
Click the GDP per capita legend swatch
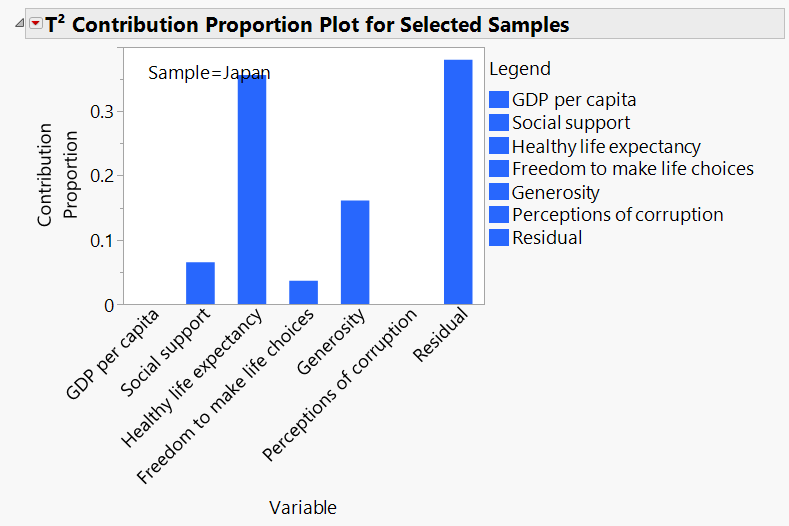coord(499,99)
